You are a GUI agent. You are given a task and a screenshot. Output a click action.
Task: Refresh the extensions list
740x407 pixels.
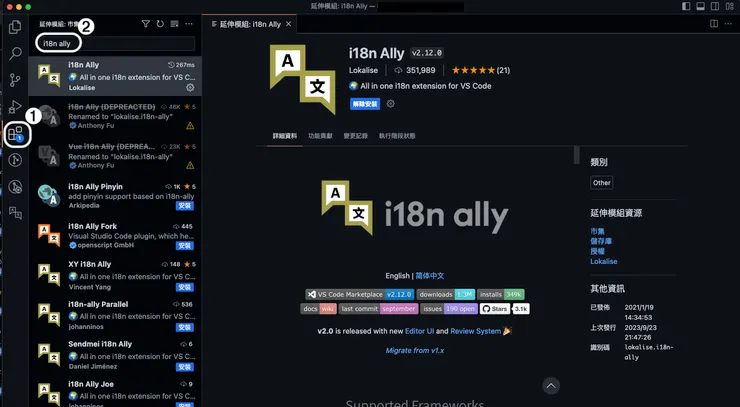pos(160,24)
